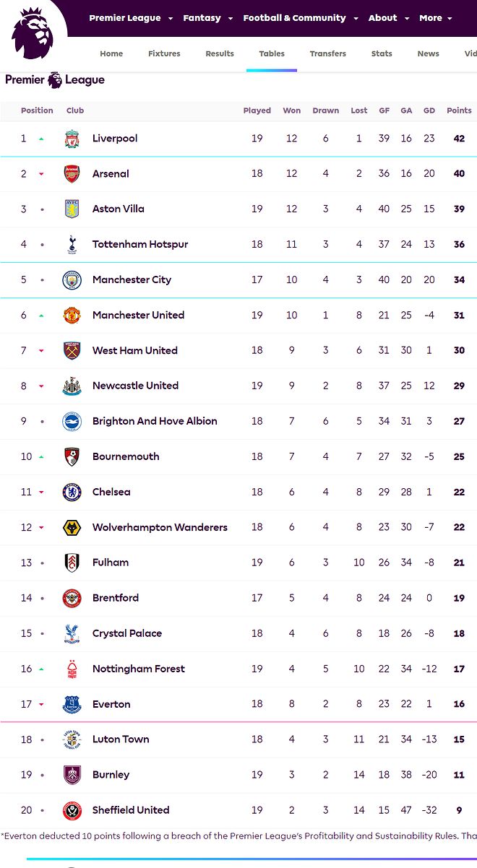Screen dimensions: 477x868
Task: Select the Newcastle United badge
Action: pyautogui.click(x=72, y=386)
